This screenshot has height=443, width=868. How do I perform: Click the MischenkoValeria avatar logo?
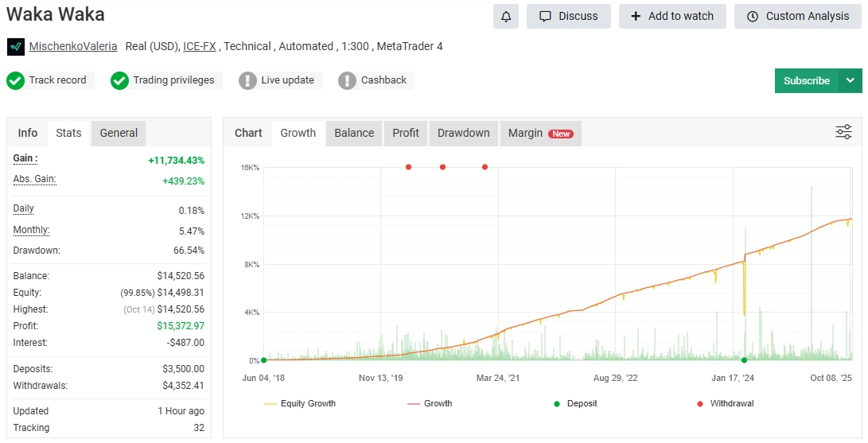coord(16,47)
